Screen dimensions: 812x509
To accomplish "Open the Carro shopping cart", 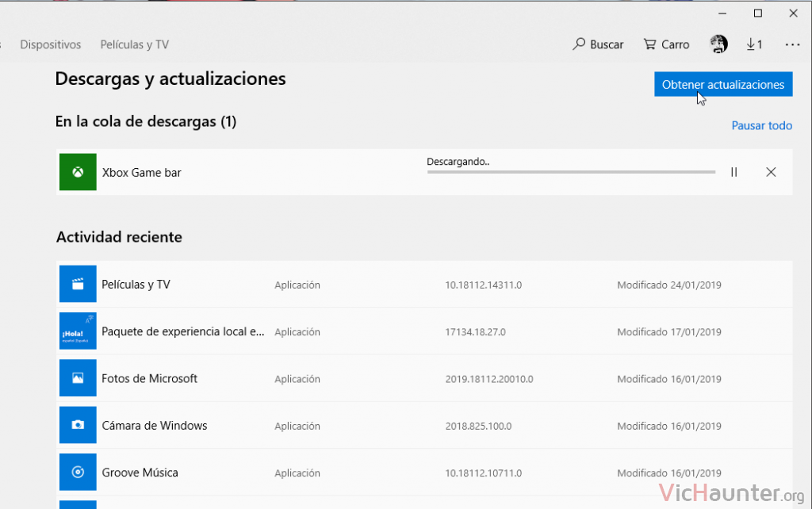I will pyautogui.click(x=666, y=44).
